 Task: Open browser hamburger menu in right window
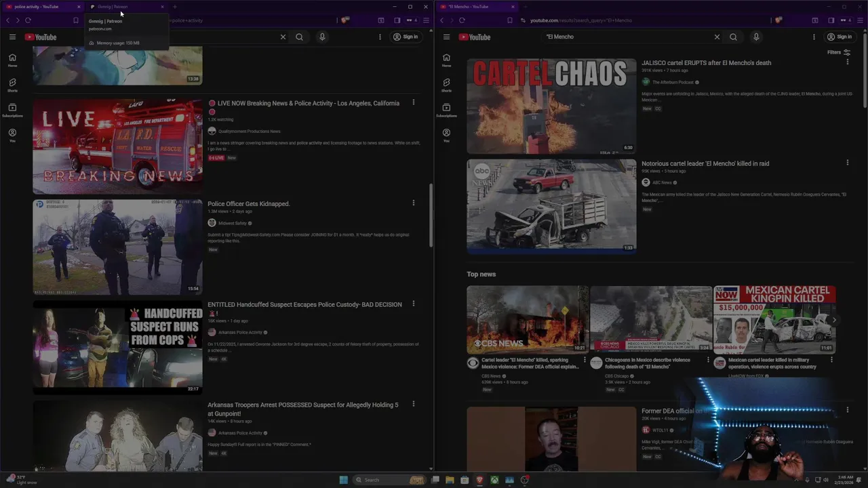(860, 20)
